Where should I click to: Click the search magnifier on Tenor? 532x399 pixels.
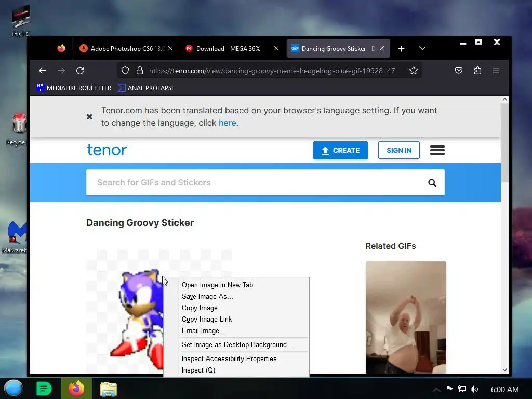(432, 182)
